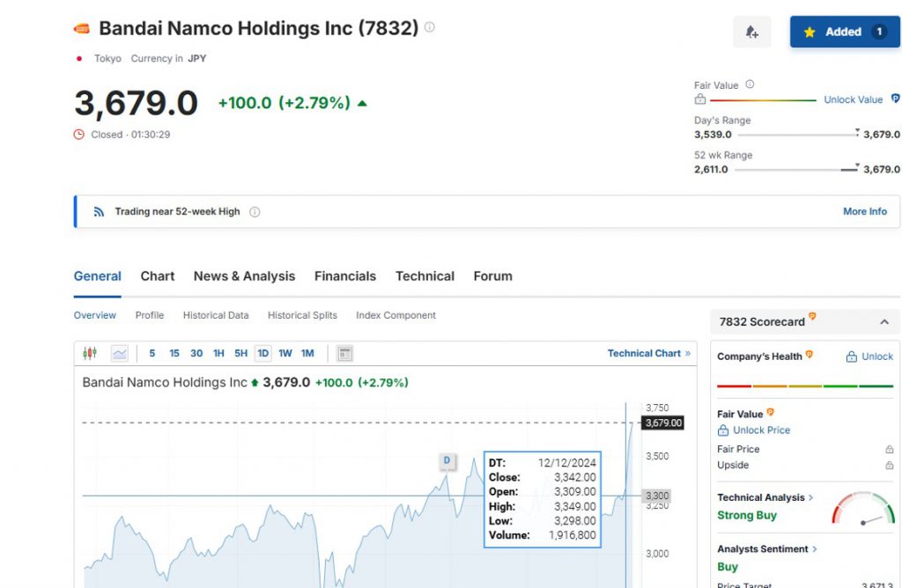Click the lock icon next to Upside
The height and width of the screenshot is (588, 902).
tap(889, 465)
